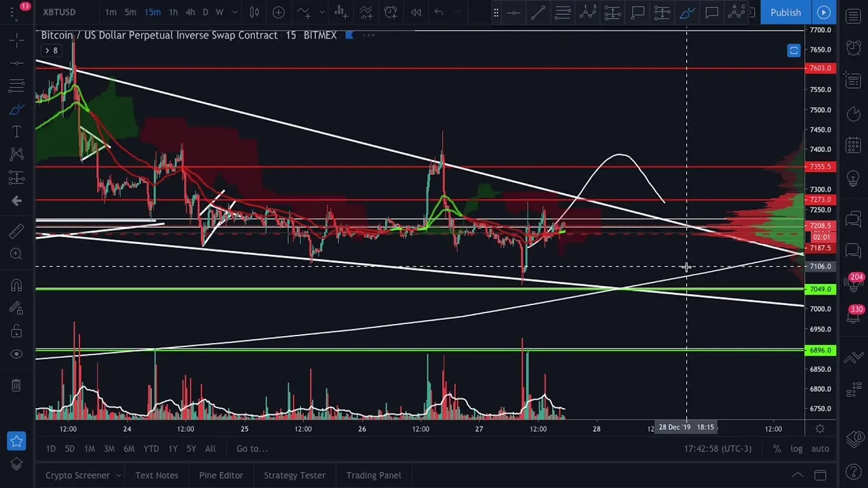Expand the time interval dropdown arrow

[235, 12]
